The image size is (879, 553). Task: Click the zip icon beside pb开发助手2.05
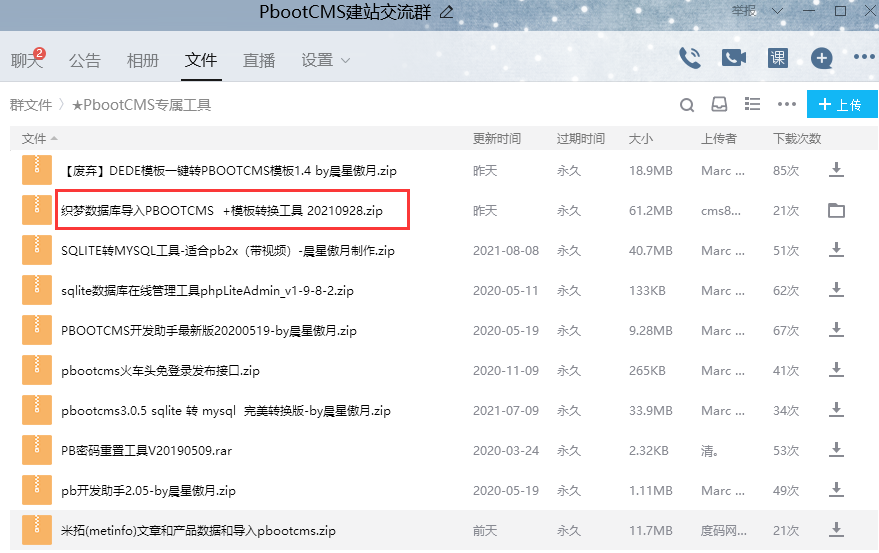(x=37, y=490)
